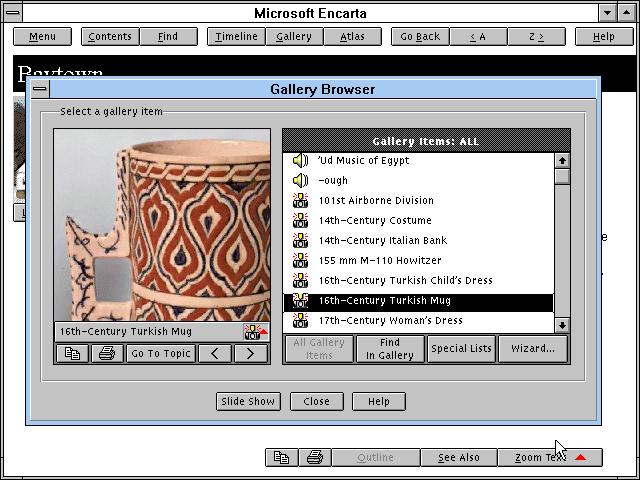Select 'Ud Music of Egypt list item

pyautogui.click(x=418, y=160)
